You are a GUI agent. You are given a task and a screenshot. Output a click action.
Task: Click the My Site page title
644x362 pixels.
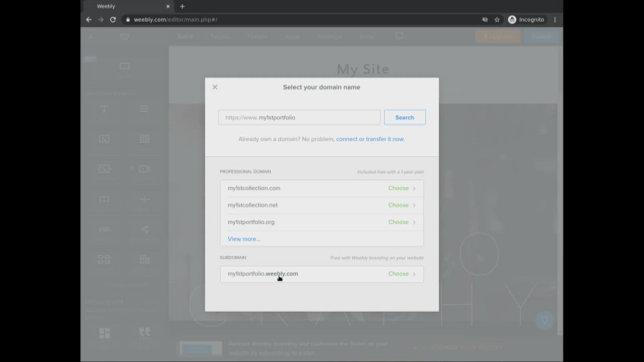tap(363, 69)
